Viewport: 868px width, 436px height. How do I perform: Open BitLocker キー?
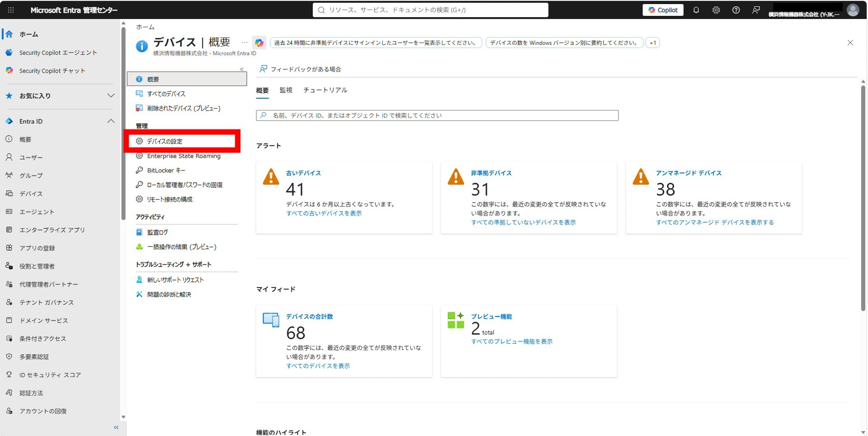click(x=166, y=171)
